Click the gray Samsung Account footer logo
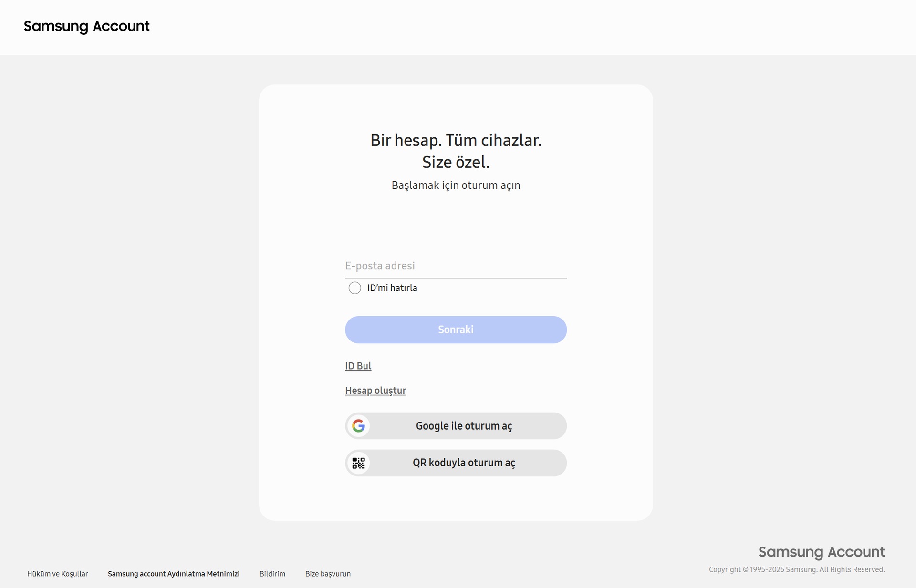 click(x=821, y=552)
